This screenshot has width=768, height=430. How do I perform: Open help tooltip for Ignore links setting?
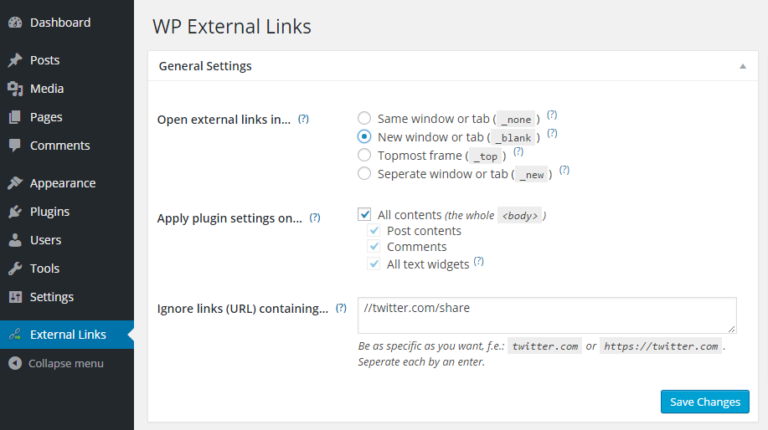tap(341, 308)
